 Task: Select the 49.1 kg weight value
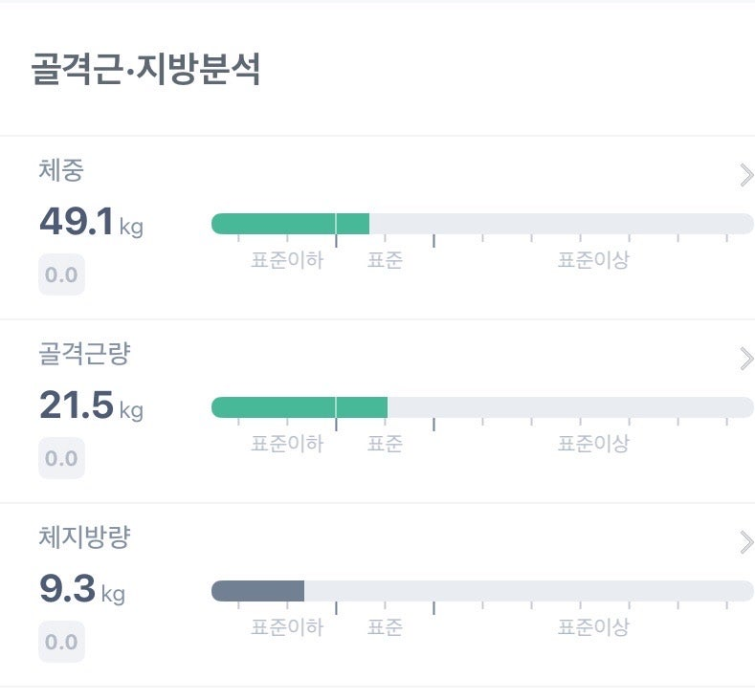91,222
